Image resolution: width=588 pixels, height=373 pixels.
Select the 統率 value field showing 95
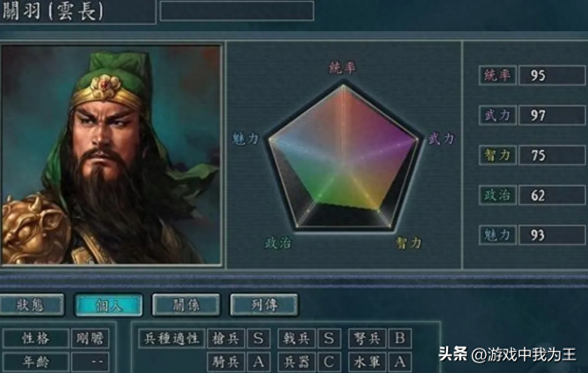[x=552, y=75]
